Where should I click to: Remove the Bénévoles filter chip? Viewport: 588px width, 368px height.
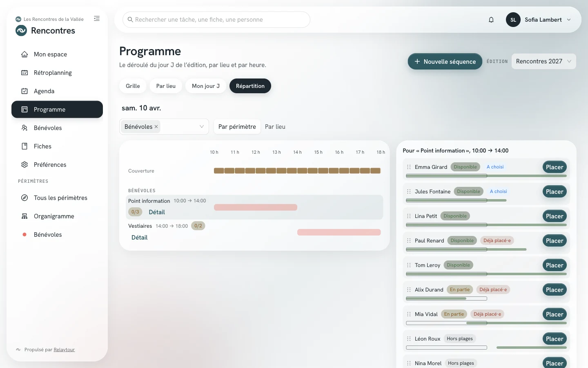pyautogui.click(x=156, y=127)
